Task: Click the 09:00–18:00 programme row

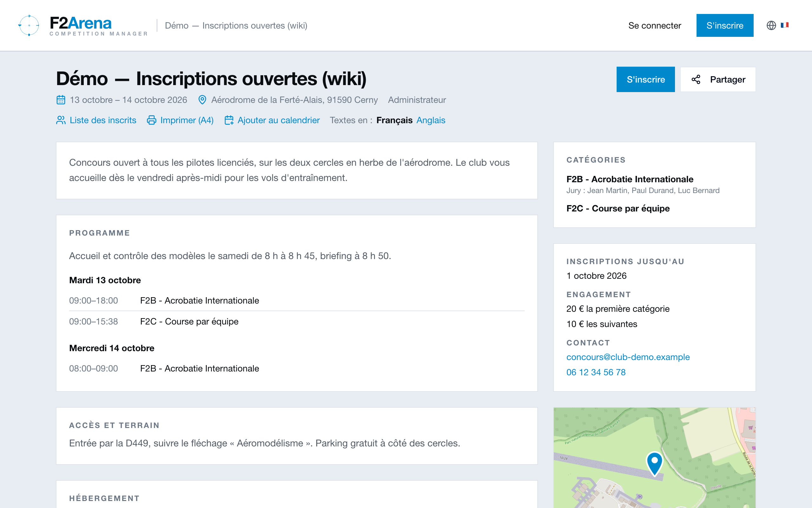Action: pyautogui.click(x=297, y=300)
